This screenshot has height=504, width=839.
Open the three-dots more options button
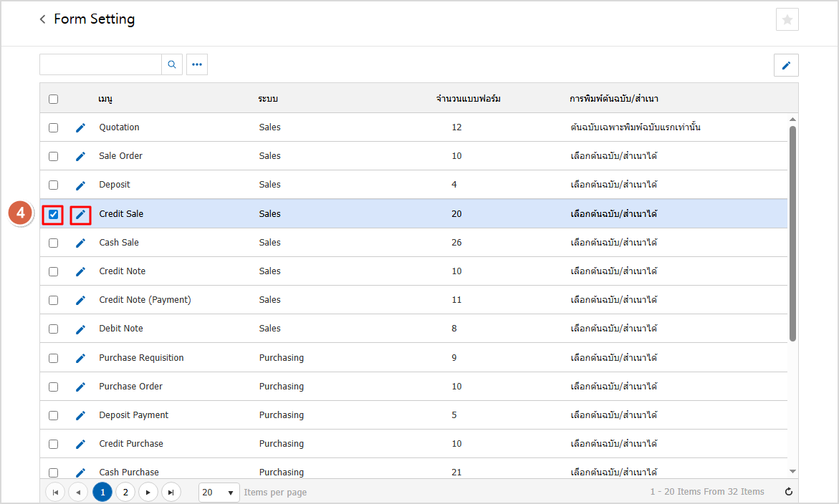pyautogui.click(x=197, y=64)
